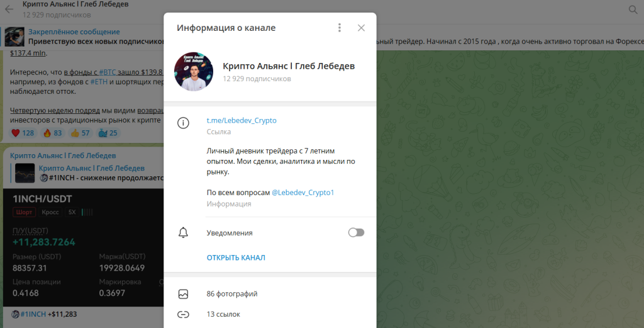Open the @Lebedev_Crypto1 mention
This screenshot has height=328, width=644.
click(303, 193)
